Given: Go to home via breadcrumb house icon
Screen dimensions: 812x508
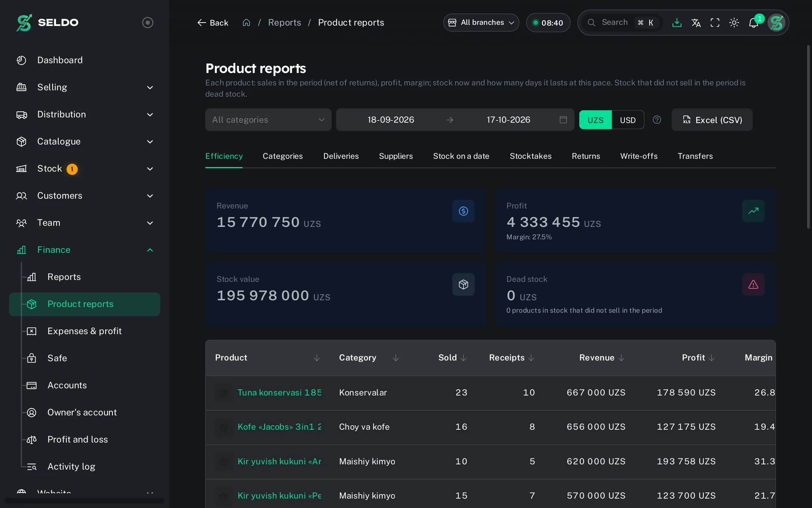Looking at the screenshot, I should click(x=246, y=23).
